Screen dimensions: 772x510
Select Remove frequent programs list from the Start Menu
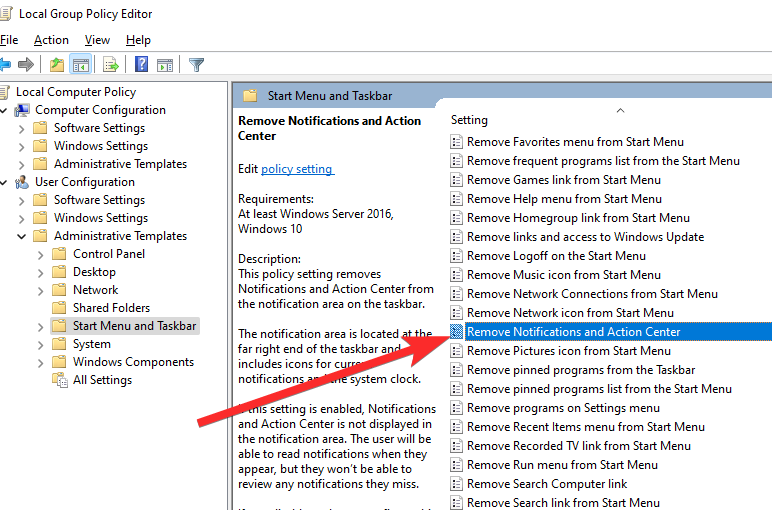(x=603, y=161)
